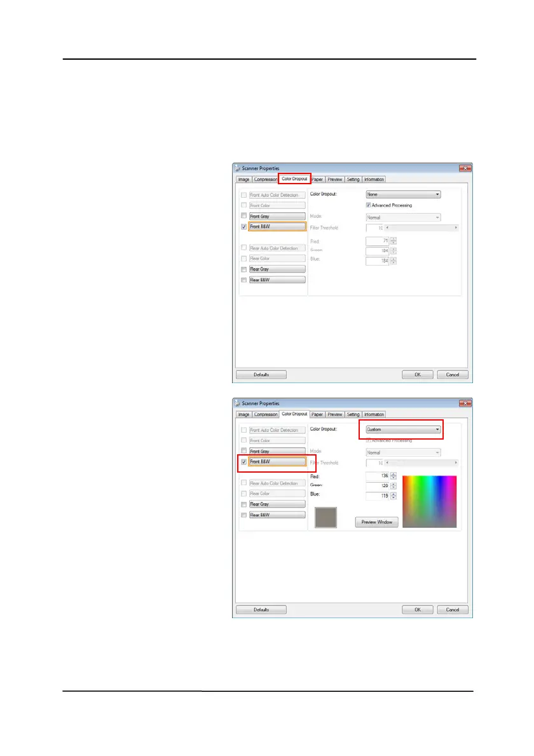Click the Front Gray button in lower dialog
The image size is (534, 756).
(277, 451)
